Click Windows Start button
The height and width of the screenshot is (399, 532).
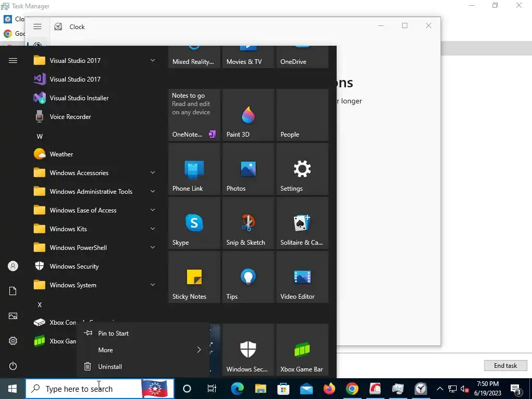pyautogui.click(x=12, y=389)
